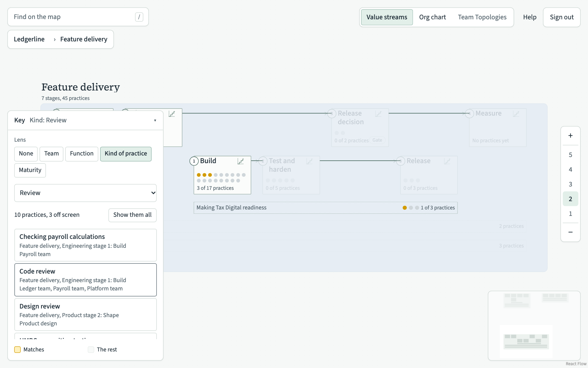Select the Team lens
The height and width of the screenshot is (368, 588).
[51, 154]
